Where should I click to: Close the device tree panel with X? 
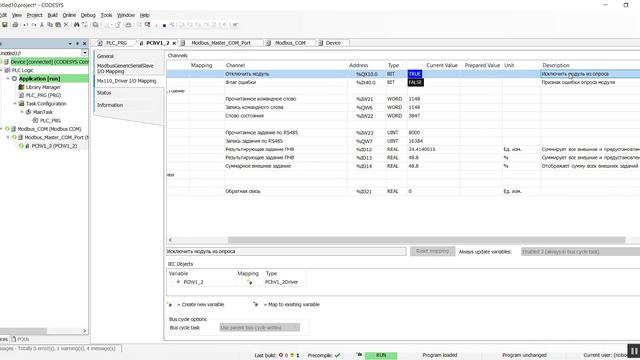pos(84,43)
